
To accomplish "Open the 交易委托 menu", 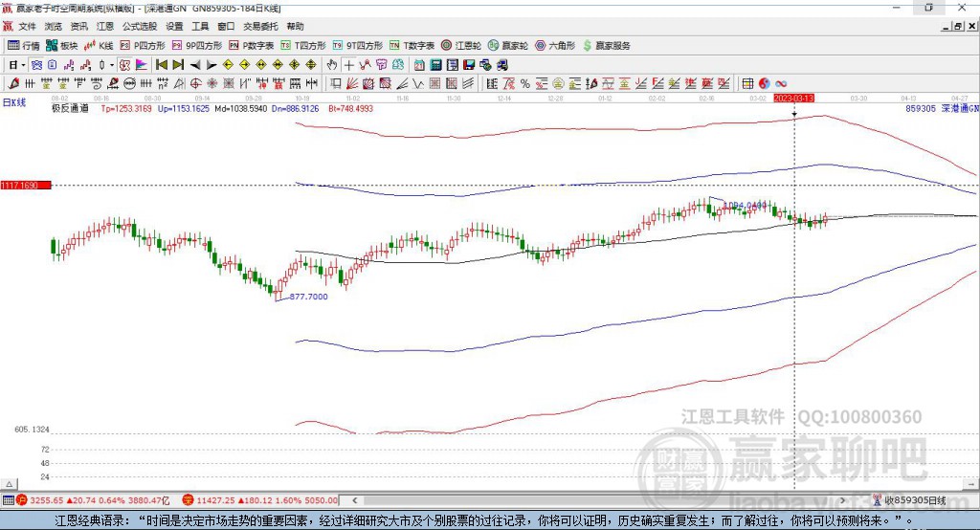I will coord(260,26).
